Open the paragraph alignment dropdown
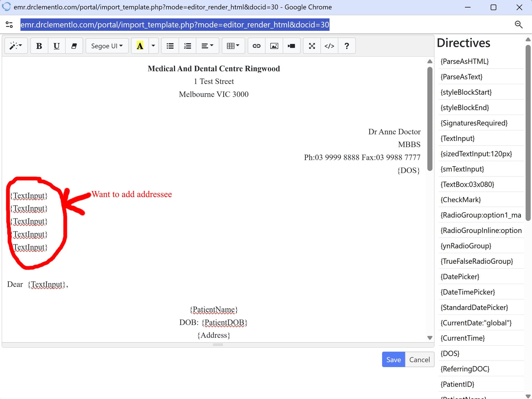The height and width of the screenshot is (399, 532). [x=207, y=46]
